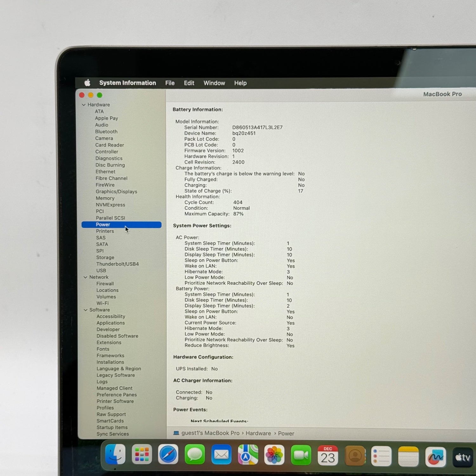
Task: Collapse the Network section chevron
Action: coord(85,277)
